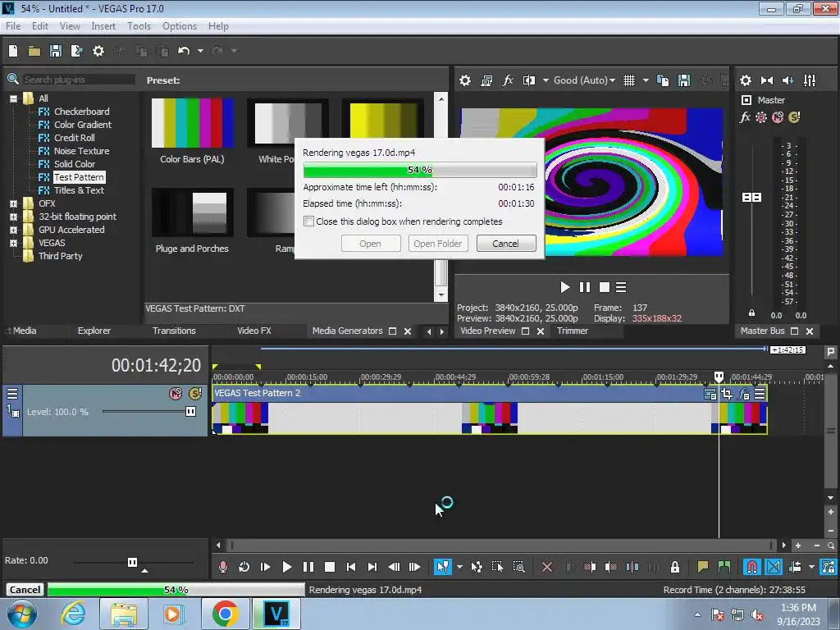
Task: Select the Checkerboard generator
Action: click(x=81, y=112)
